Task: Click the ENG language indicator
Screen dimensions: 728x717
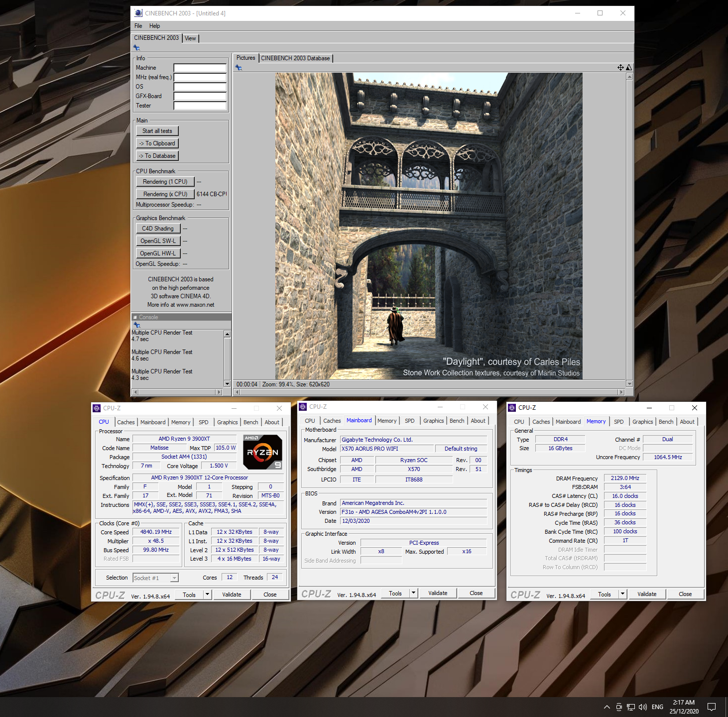Action: coord(657,707)
